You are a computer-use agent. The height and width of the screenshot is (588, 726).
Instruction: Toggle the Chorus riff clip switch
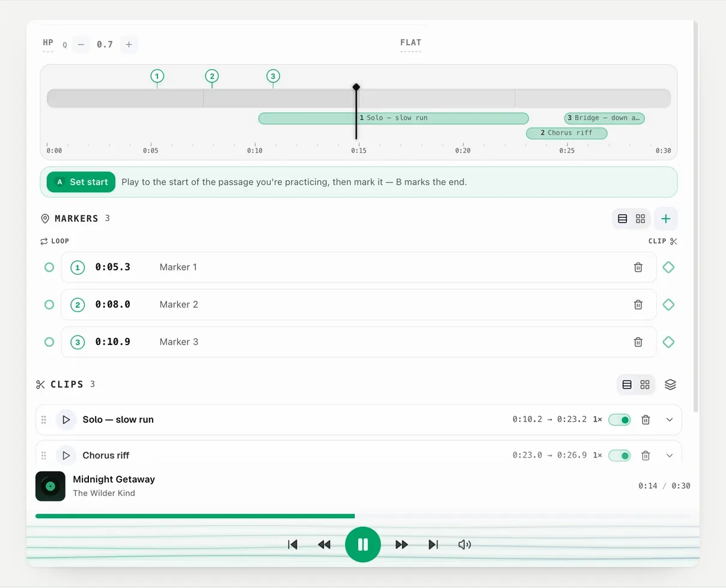(x=620, y=456)
